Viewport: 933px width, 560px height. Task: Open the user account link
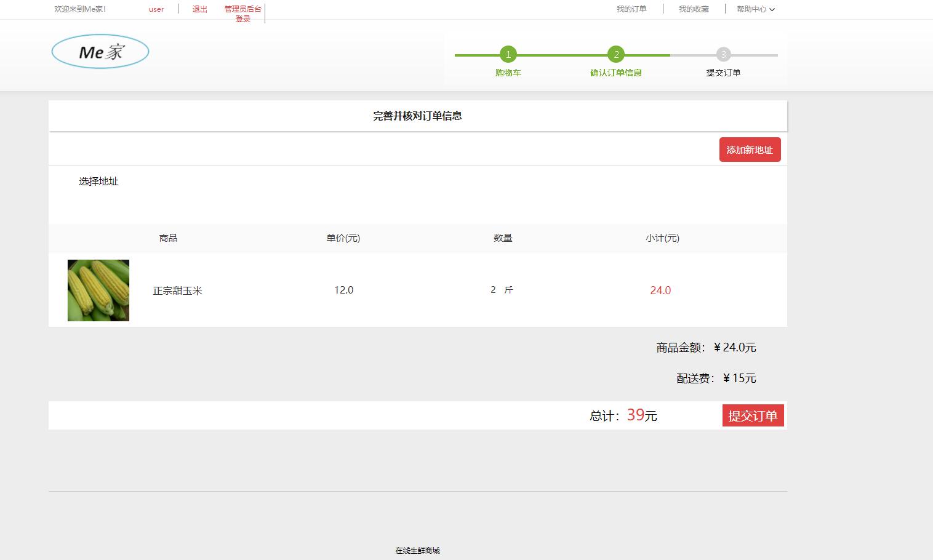pos(156,9)
